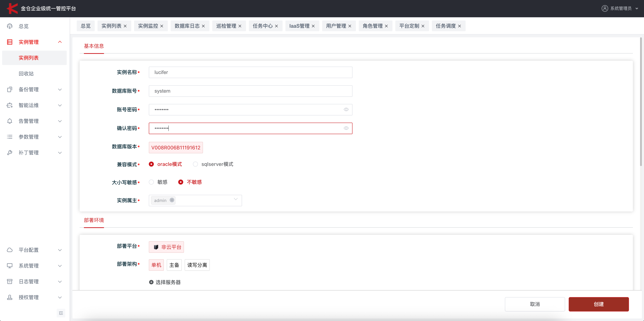
Task: Click the 创建 button
Action: [x=598, y=304]
